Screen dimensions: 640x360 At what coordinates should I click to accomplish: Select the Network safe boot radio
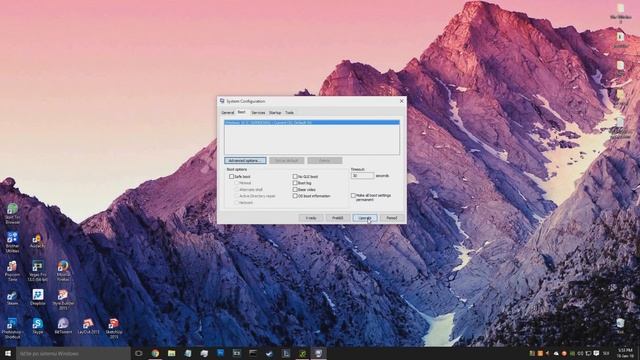[x=236, y=202]
